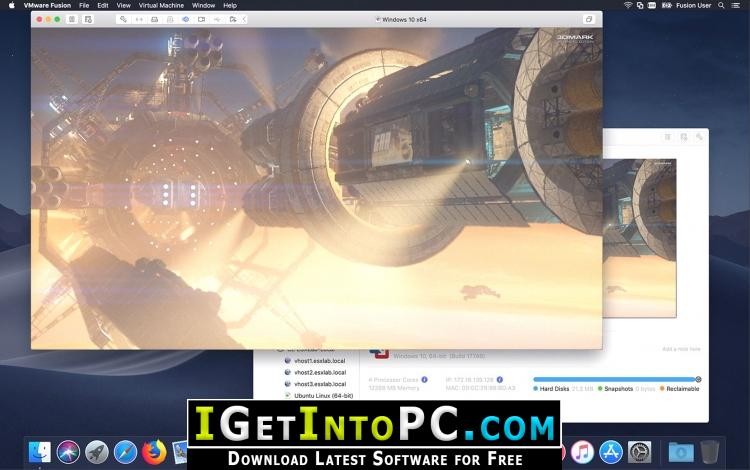Image resolution: width=750 pixels, height=470 pixels.
Task: Open the Window menu
Action: coord(203,5)
